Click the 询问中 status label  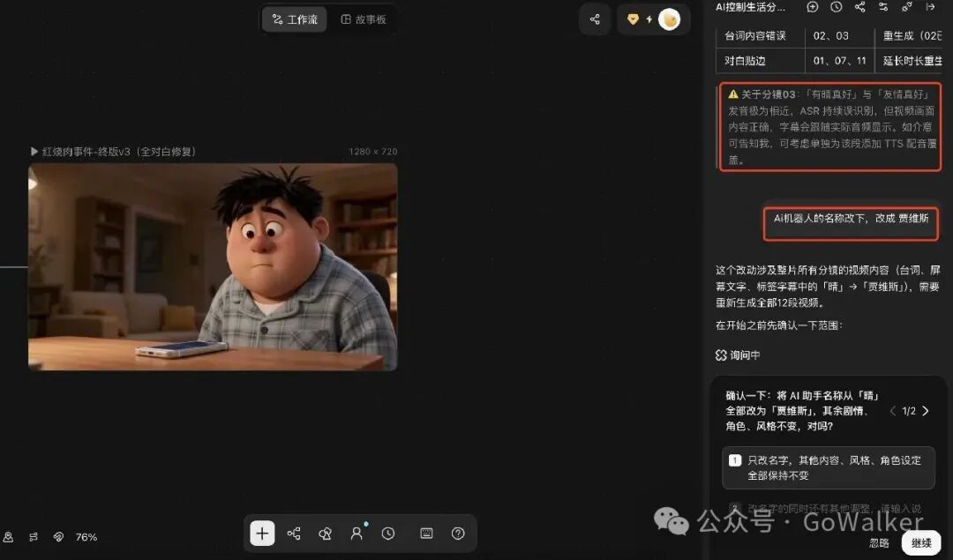click(738, 355)
